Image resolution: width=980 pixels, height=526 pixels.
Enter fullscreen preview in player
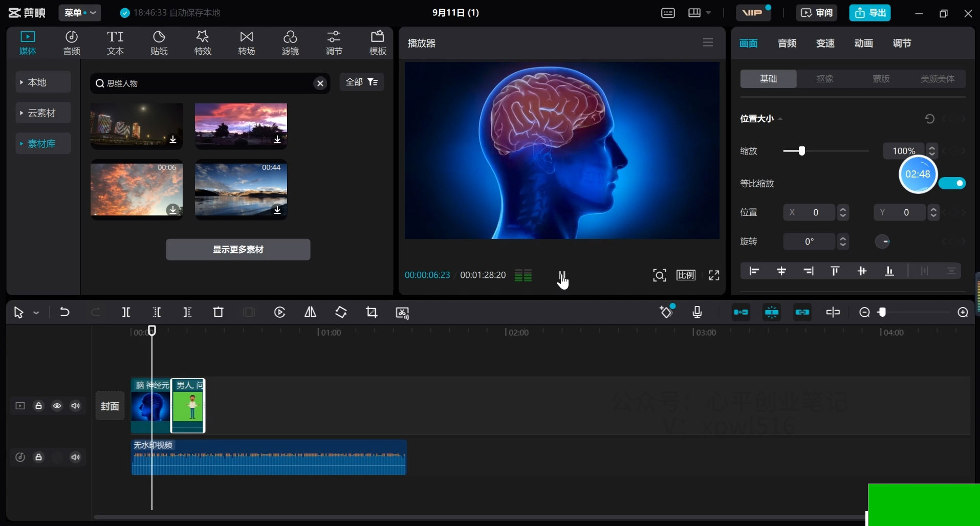(x=714, y=275)
